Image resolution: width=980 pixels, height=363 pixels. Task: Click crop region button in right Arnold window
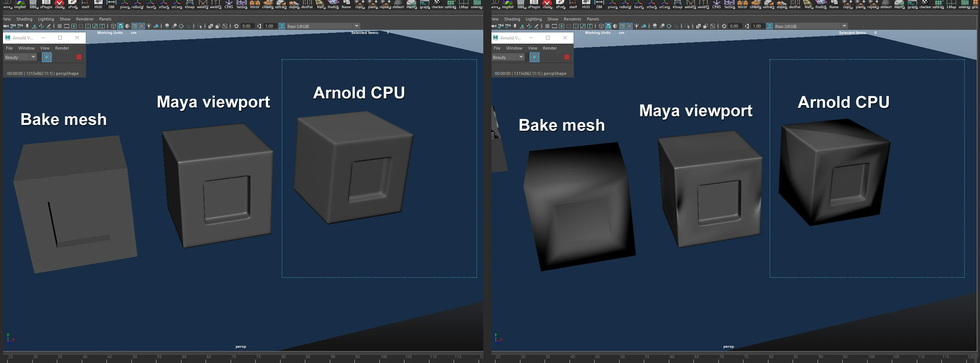coord(534,57)
